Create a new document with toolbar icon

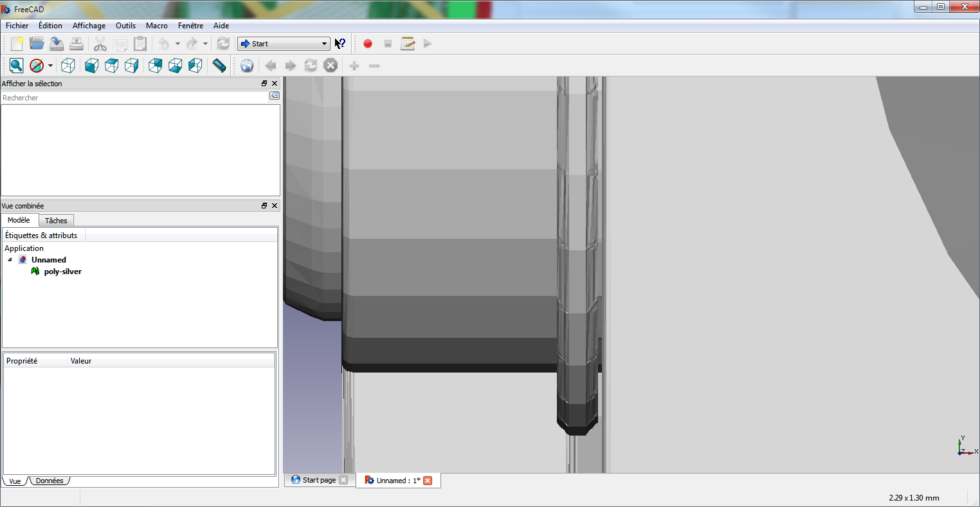17,44
